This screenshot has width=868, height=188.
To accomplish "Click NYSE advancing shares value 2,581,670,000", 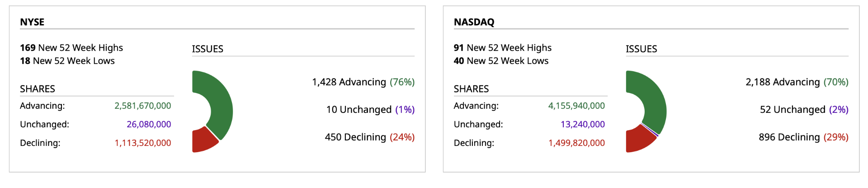I will [x=142, y=106].
